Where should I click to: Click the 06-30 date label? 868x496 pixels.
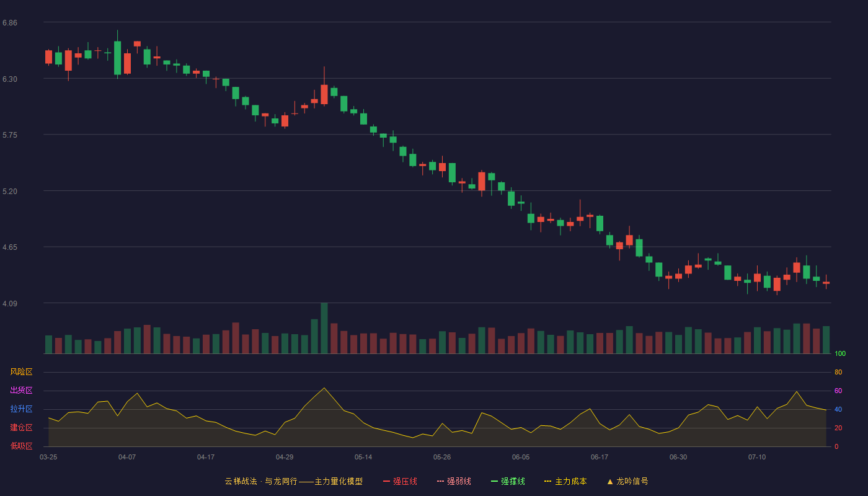pos(678,457)
